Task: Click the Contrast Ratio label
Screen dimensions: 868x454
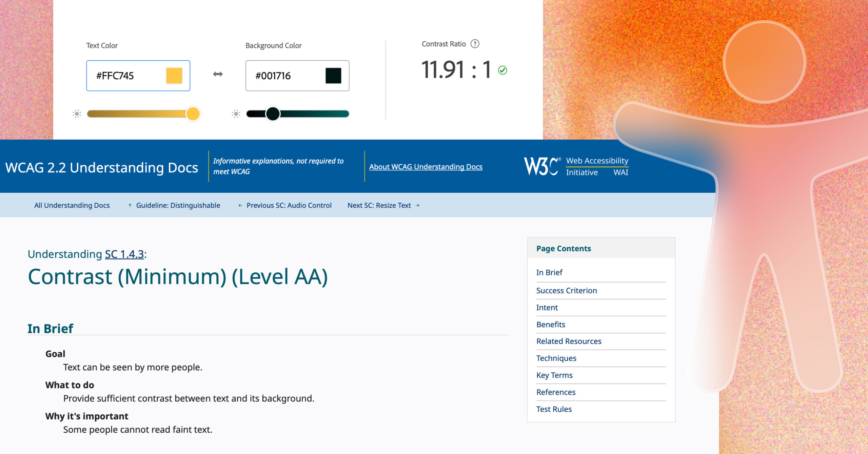Action: [443, 44]
